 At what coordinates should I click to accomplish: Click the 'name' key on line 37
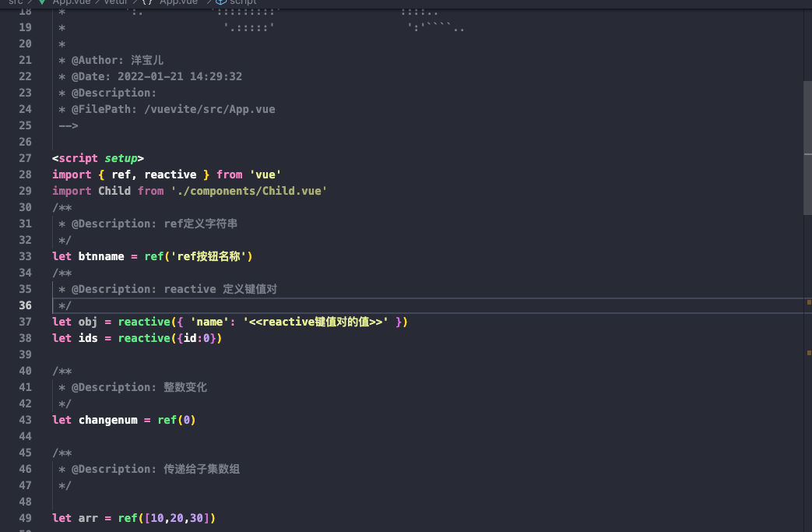[x=209, y=322]
